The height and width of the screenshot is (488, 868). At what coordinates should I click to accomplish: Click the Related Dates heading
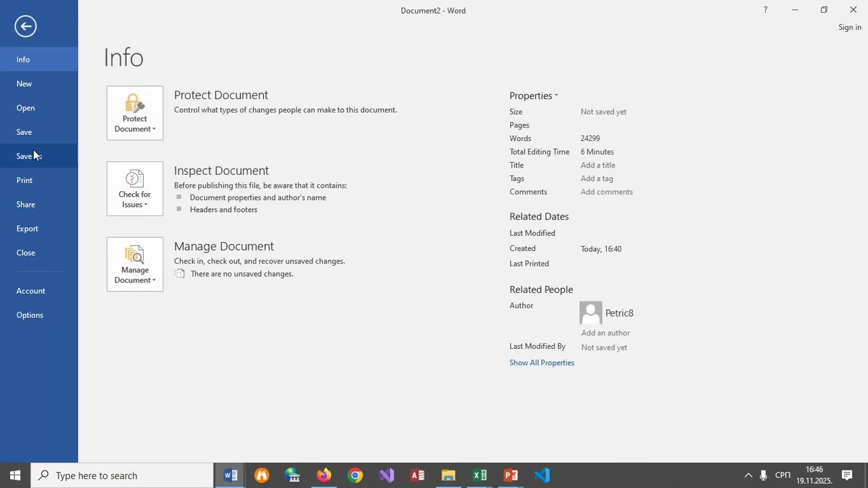(x=539, y=217)
